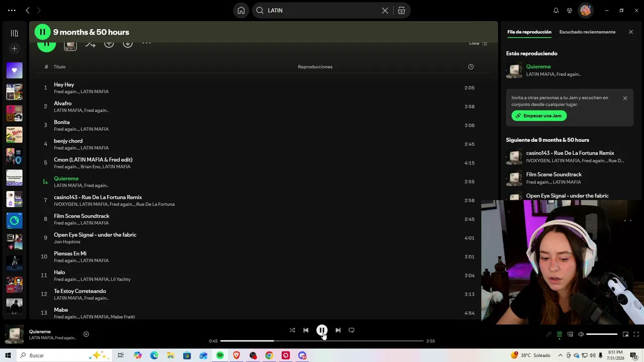Select the Bonita track
The height and width of the screenshot is (362, 644).
(264, 125)
